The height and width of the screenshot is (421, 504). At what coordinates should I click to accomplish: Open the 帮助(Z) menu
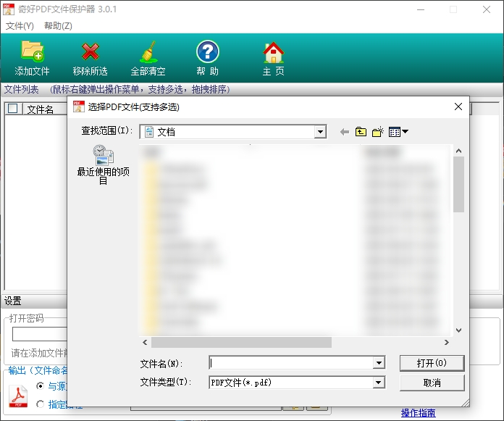58,26
